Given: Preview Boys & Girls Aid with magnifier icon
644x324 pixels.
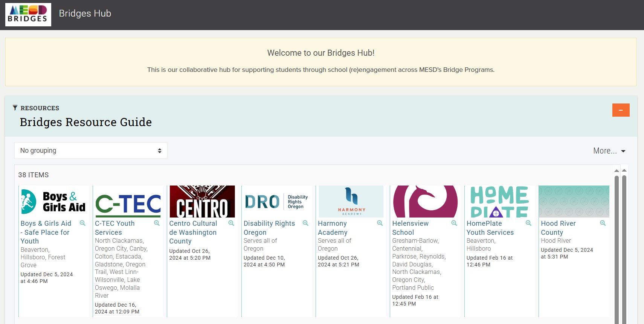Looking at the screenshot, I should pos(82,223).
